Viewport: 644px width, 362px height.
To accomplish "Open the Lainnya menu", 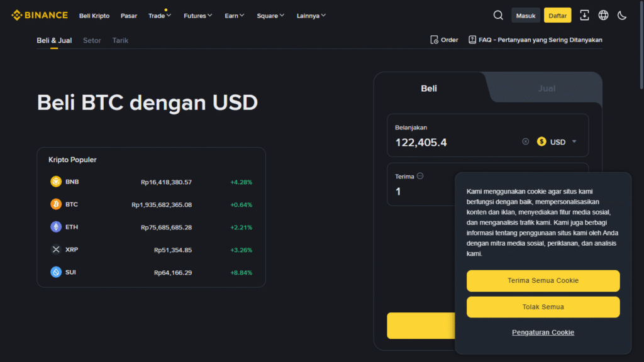I will [310, 16].
